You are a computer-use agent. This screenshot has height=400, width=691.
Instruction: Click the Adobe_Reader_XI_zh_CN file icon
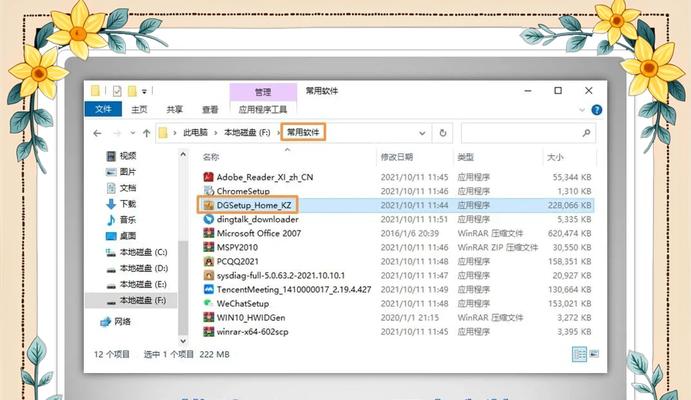tap(208, 177)
